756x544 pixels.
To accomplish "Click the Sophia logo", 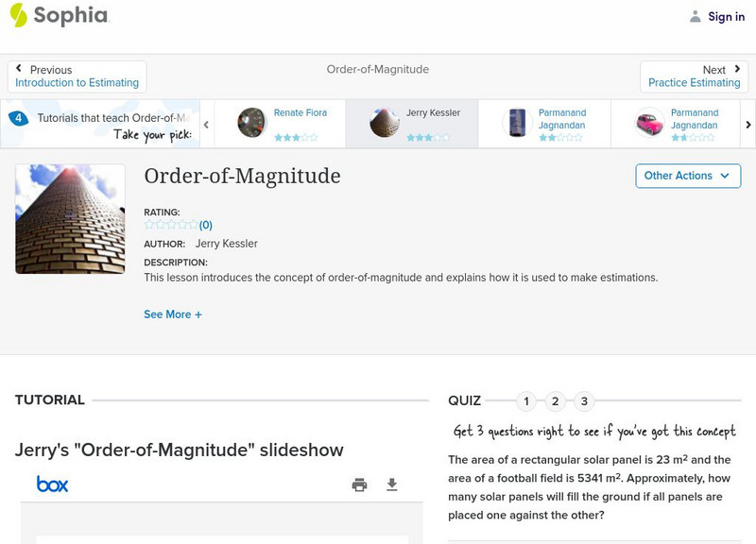I will click(x=59, y=15).
